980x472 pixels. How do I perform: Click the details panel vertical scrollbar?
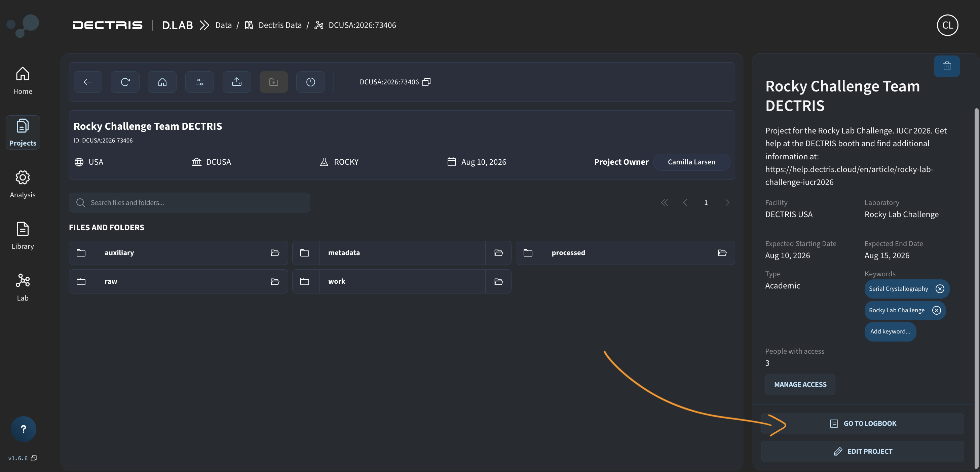click(x=977, y=289)
